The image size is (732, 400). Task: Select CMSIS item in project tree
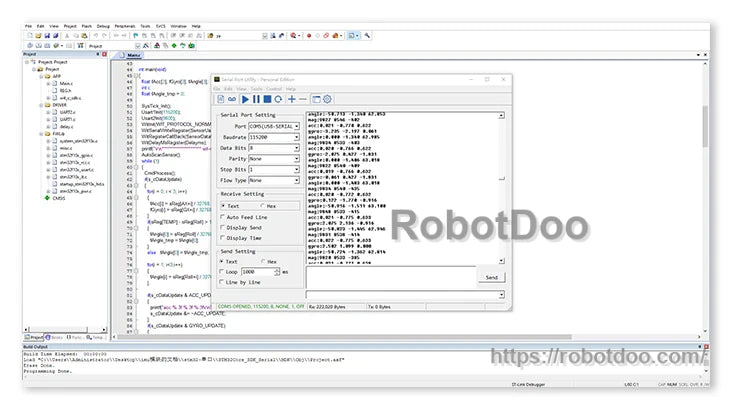coord(59,198)
